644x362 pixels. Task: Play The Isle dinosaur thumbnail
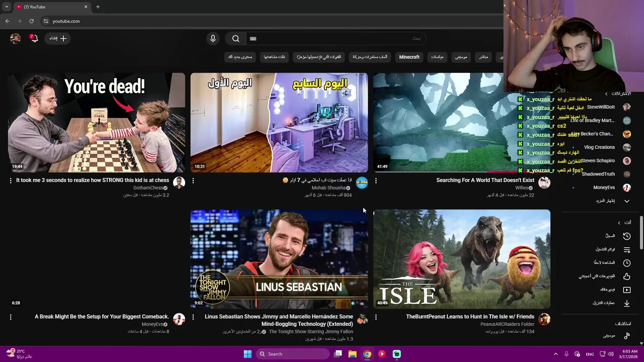(x=462, y=259)
